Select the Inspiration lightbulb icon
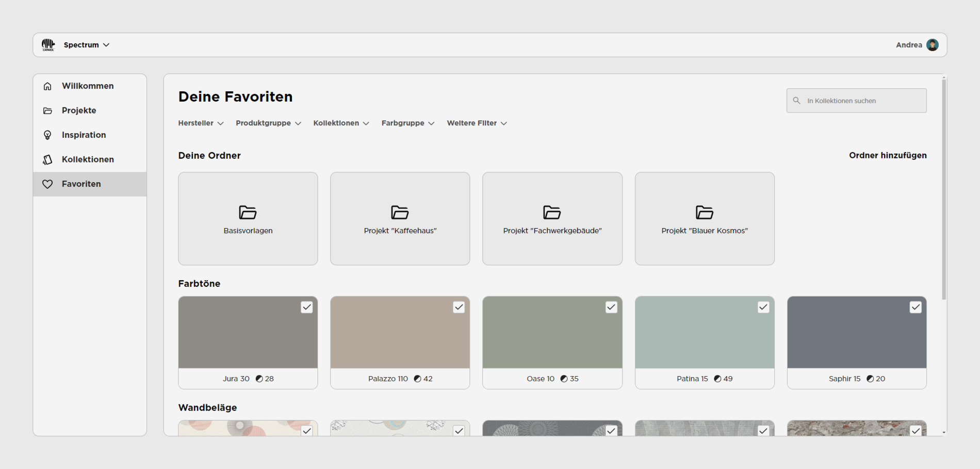This screenshot has width=980, height=469. [x=47, y=135]
